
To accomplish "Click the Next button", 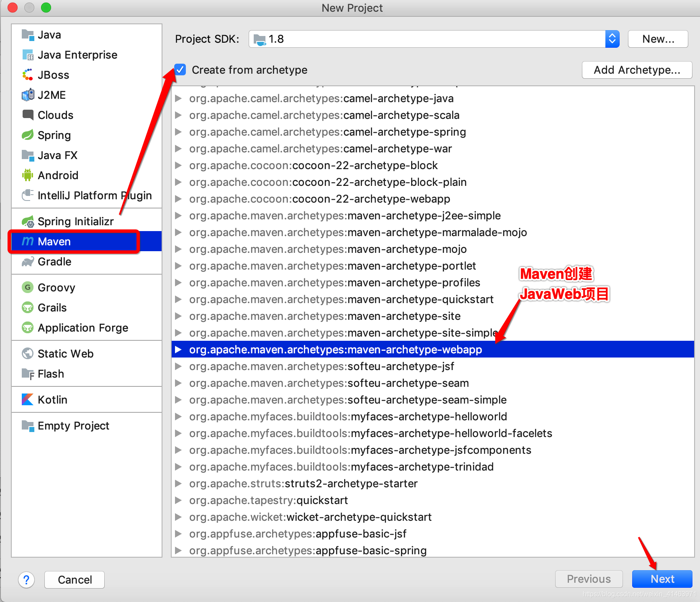I will 662,579.
